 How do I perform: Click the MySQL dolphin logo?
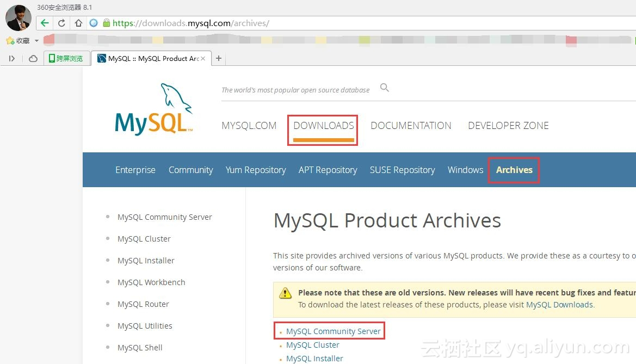pos(154,109)
